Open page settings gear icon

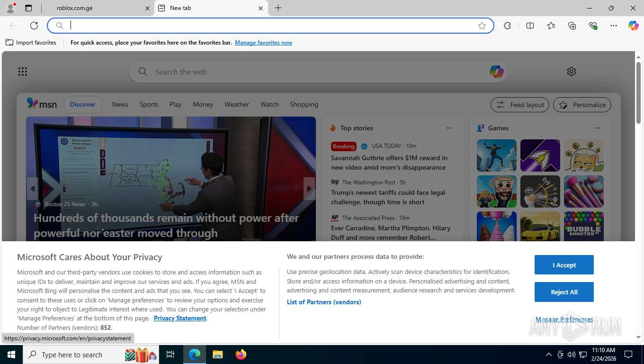572,72
